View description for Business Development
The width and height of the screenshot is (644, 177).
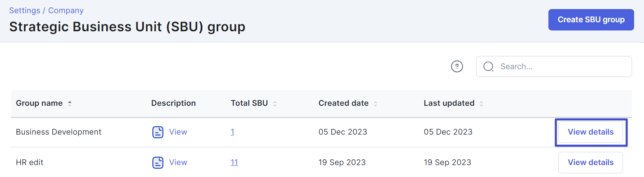178,132
